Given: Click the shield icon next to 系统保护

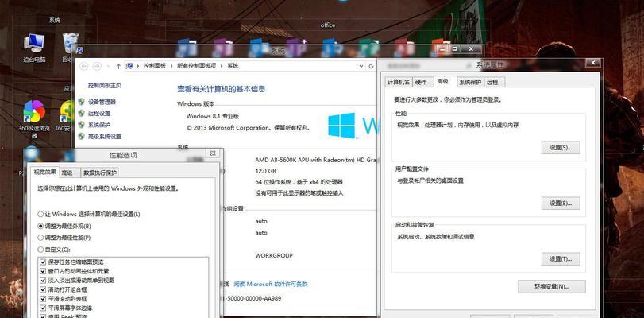Looking at the screenshot, I should tap(81, 125).
